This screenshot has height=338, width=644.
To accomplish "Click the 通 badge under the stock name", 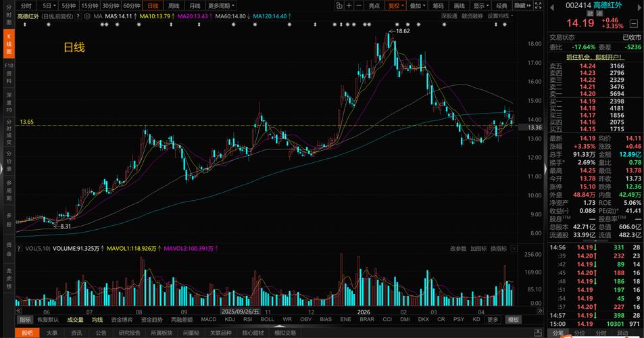I will click(599, 14).
